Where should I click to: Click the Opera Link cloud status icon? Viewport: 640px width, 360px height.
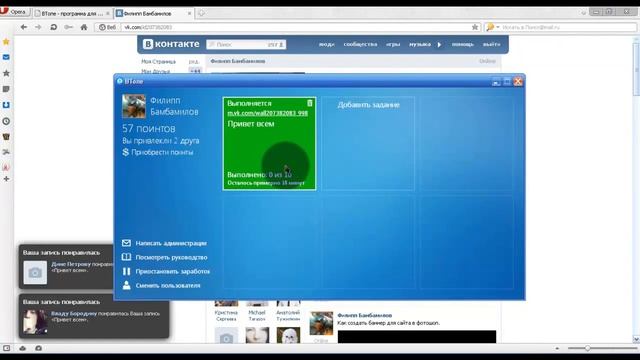point(22,348)
